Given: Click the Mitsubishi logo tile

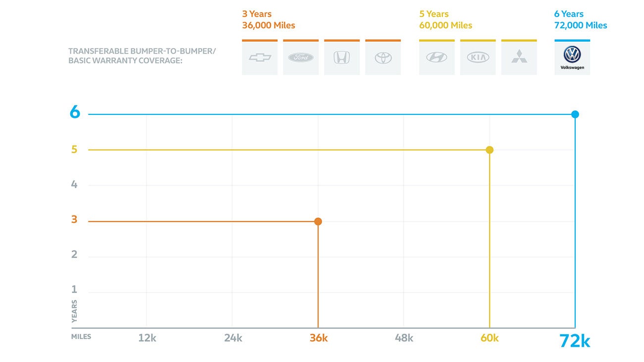Looking at the screenshot, I should click(x=519, y=57).
